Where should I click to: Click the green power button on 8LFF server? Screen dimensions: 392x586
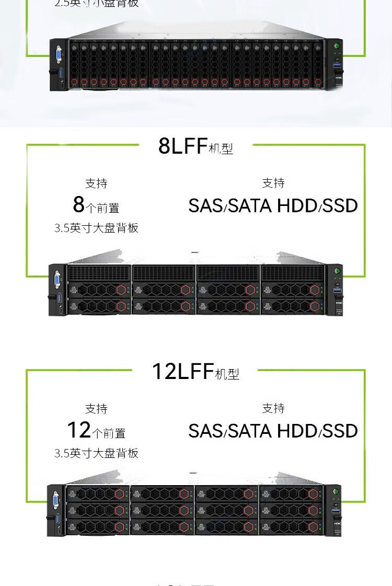click(x=337, y=271)
